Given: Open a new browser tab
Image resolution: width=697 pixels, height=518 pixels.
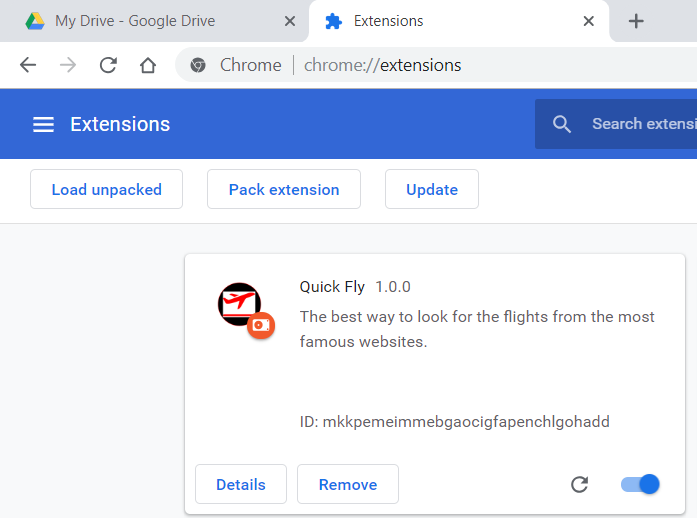Looking at the screenshot, I should [x=636, y=21].
